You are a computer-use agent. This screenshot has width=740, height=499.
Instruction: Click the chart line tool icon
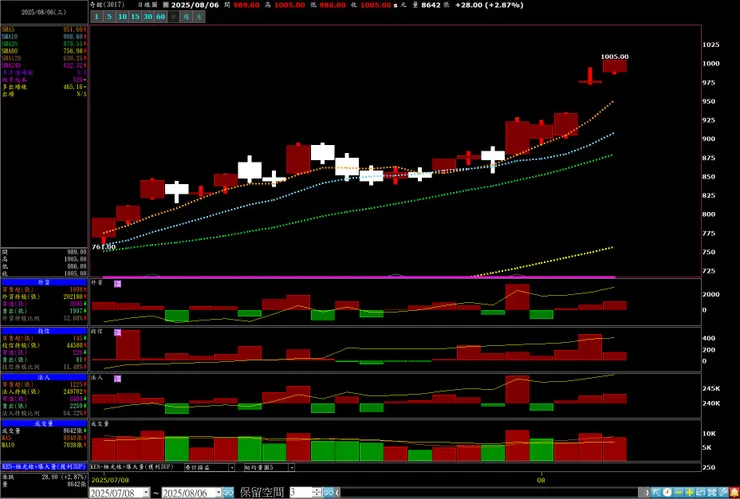pos(701,492)
